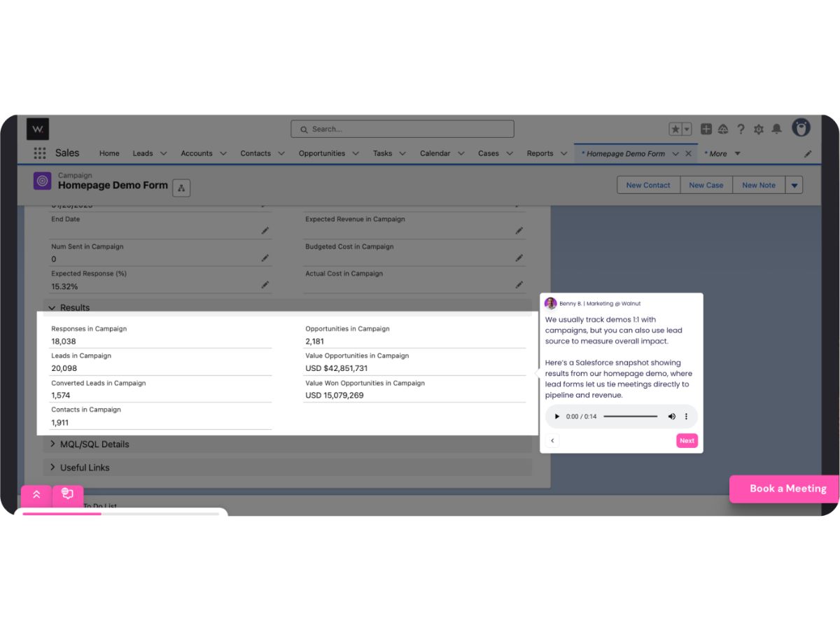Viewport: 840px width, 630px height.
Task: View campaign hierarchy icon button
Action: [x=181, y=188]
